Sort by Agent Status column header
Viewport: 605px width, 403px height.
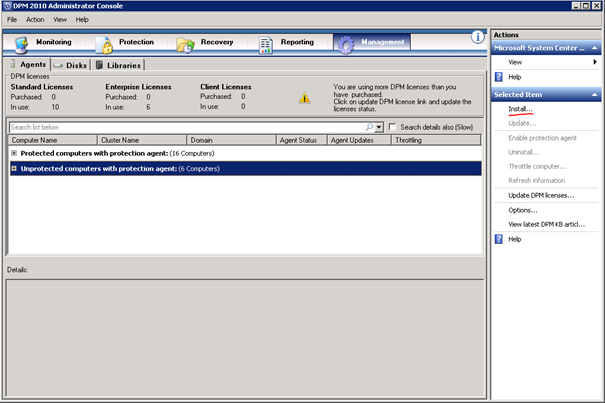(302, 140)
